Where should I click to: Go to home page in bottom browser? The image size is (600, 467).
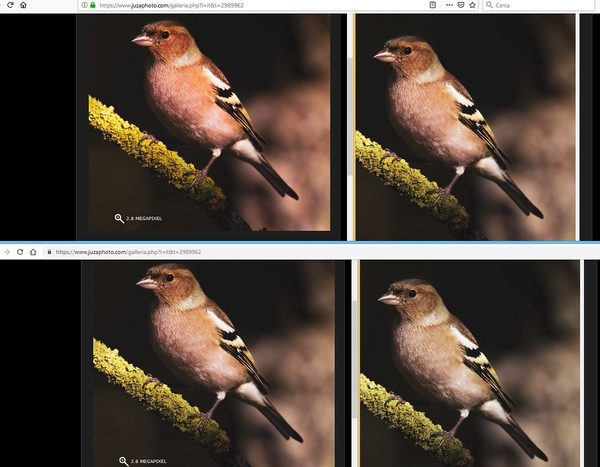33,252
